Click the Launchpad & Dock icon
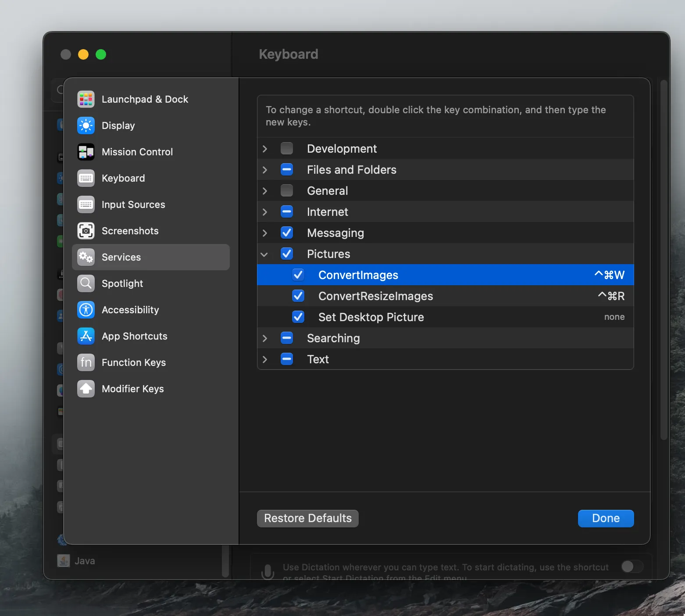 coord(86,99)
